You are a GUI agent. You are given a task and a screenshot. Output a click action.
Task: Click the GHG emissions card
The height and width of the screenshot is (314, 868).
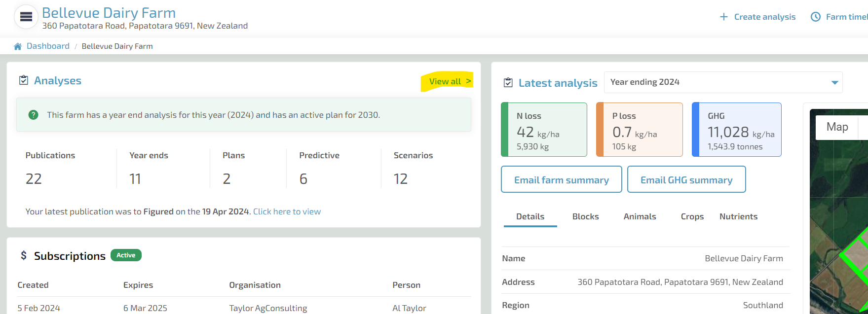coord(737,130)
